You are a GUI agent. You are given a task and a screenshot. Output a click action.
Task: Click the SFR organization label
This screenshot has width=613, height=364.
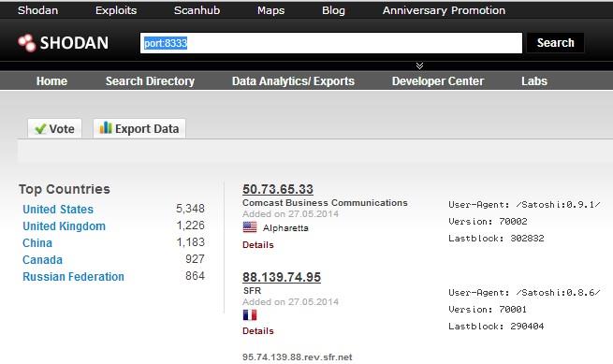pyautogui.click(x=252, y=290)
